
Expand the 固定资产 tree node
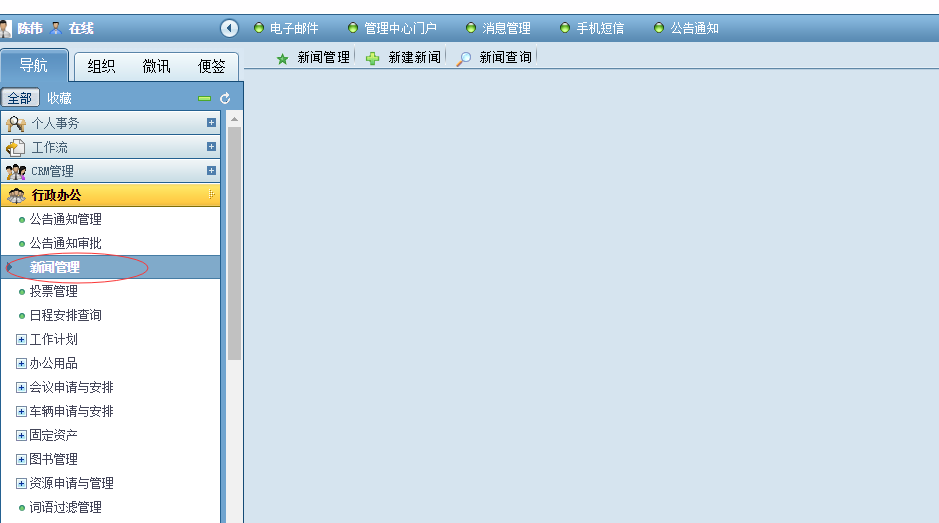pos(21,435)
